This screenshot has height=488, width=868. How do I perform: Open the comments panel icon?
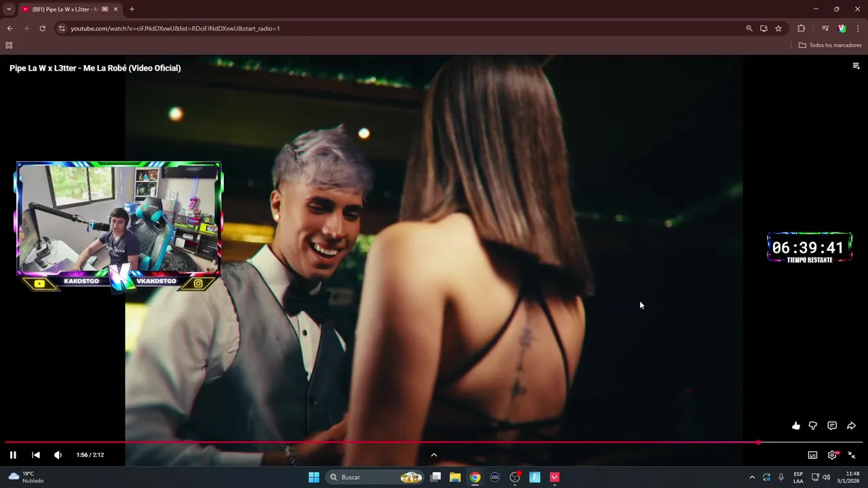832,426
